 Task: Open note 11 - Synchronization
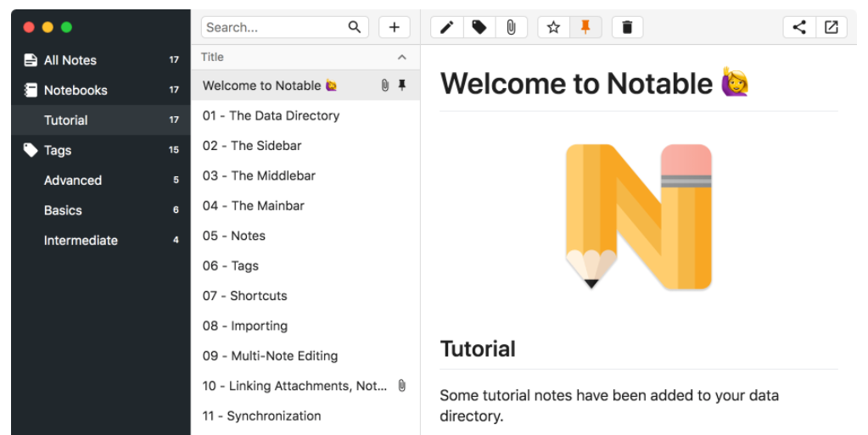point(305,416)
